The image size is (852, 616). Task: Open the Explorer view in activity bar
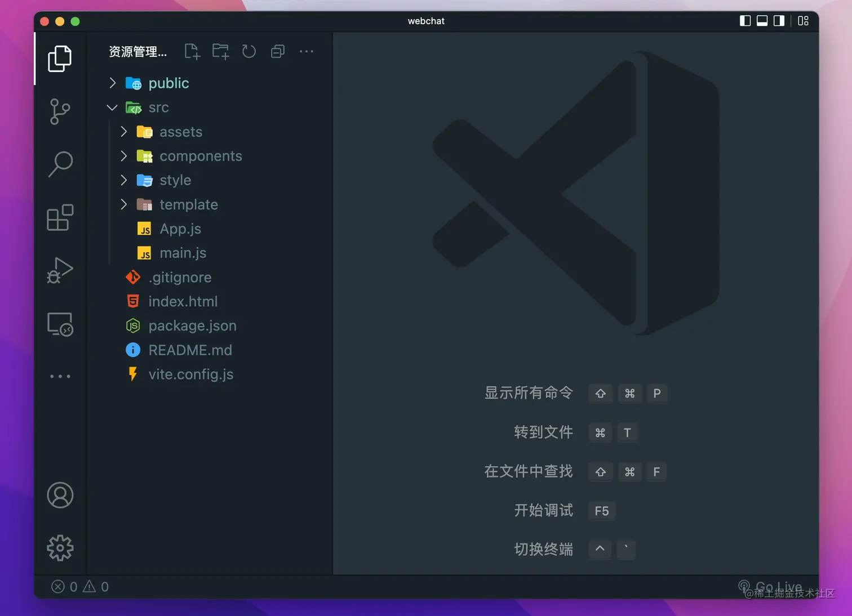(60, 59)
